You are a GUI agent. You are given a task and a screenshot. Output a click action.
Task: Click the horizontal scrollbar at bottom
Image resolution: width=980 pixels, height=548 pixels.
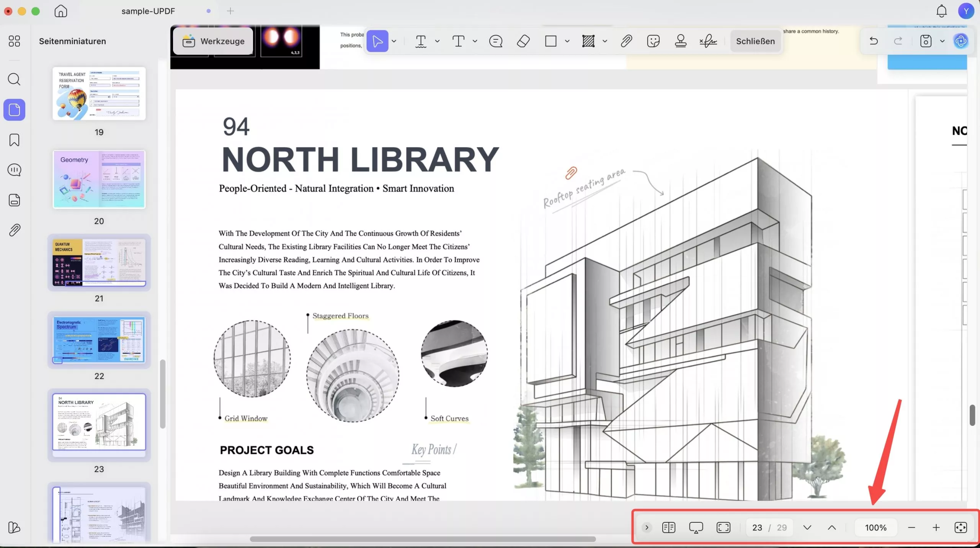coord(423,539)
